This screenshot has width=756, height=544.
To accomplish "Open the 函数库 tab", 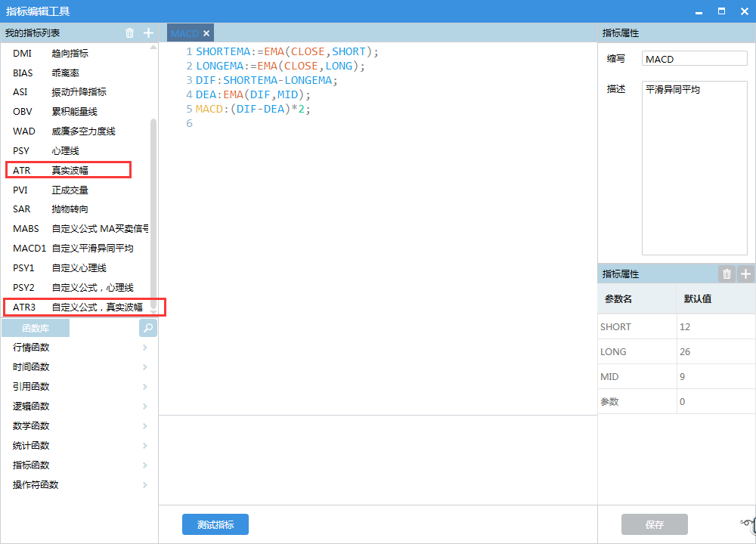I will click(36, 328).
